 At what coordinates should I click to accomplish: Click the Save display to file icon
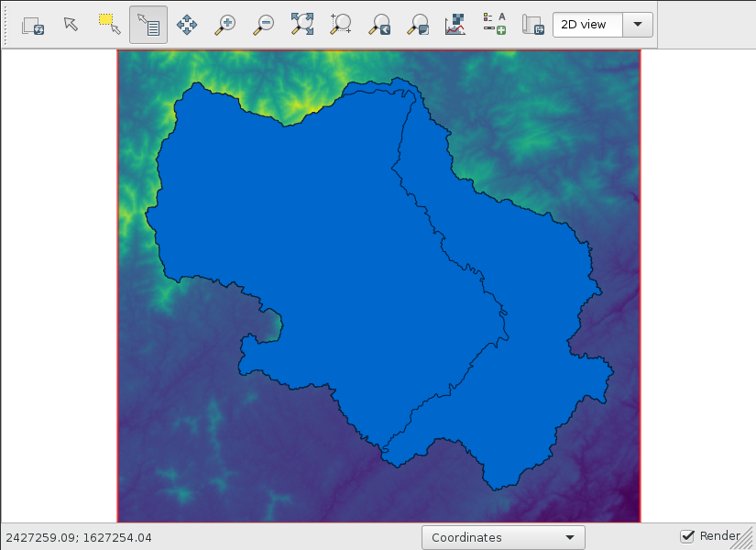pyautogui.click(x=532, y=25)
